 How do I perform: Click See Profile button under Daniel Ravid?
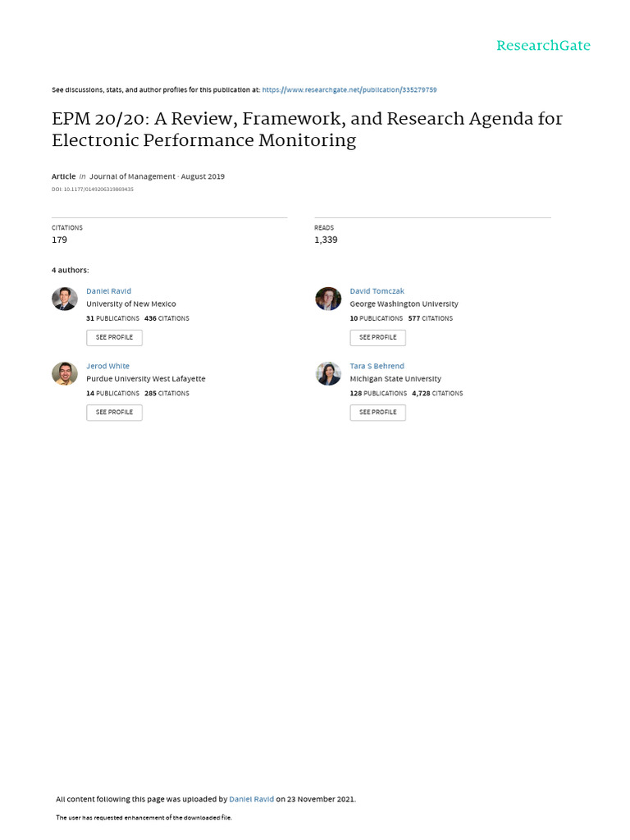tap(114, 337)
